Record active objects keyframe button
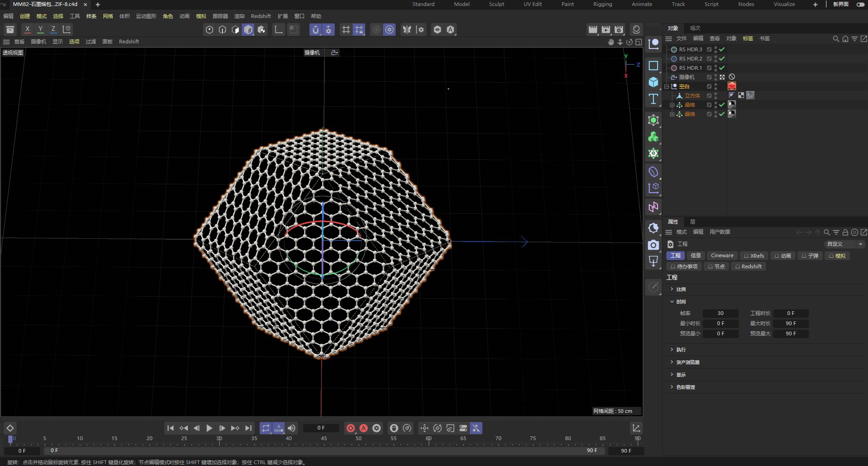The image size is (868, 466). click(x=351, y=428)
